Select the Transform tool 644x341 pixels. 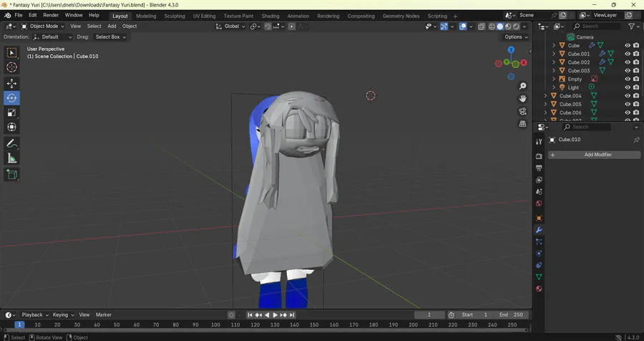11,127
